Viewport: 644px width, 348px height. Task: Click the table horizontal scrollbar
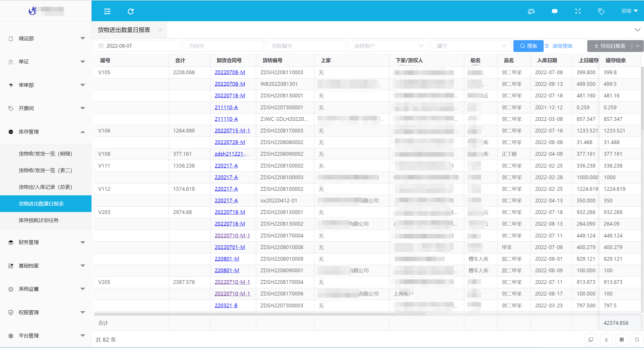(x=260, y=314)
